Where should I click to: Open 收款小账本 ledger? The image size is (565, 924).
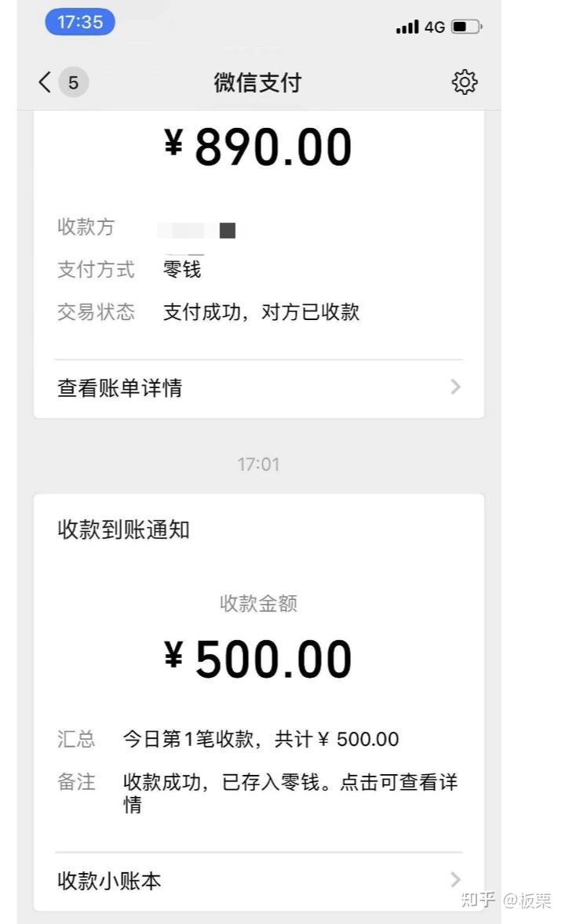pos(110,880)
